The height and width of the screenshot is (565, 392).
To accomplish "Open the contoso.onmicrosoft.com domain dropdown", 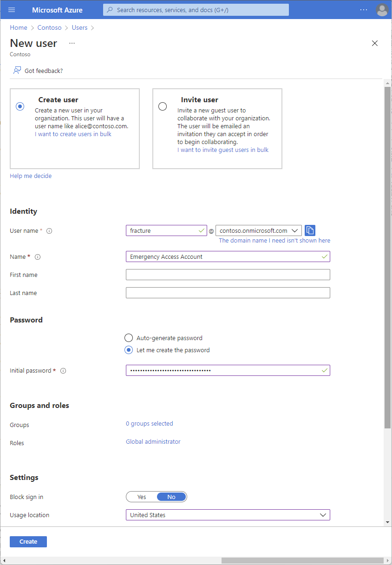I will 259,230.
